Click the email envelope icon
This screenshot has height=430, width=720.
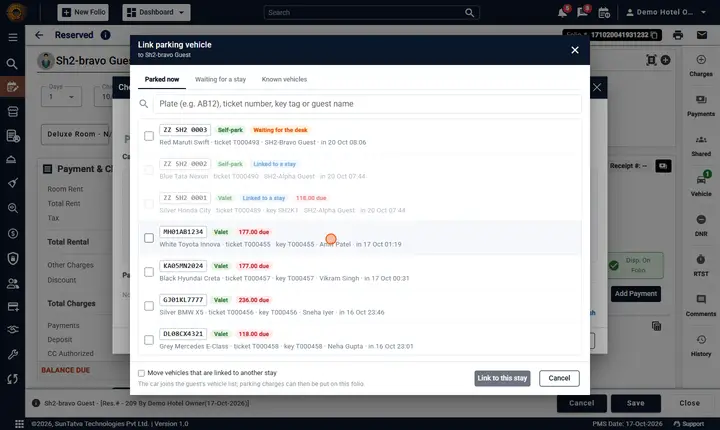pos(702,35)
